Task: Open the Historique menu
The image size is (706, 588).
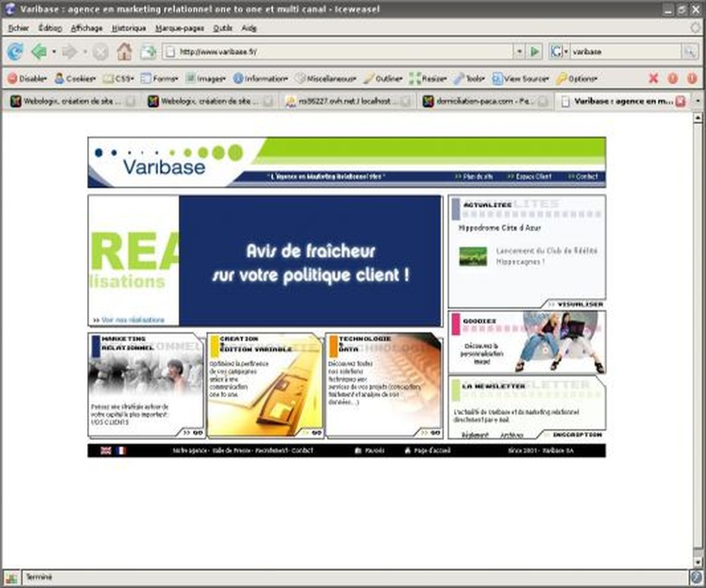Action: tap(129, 28)
